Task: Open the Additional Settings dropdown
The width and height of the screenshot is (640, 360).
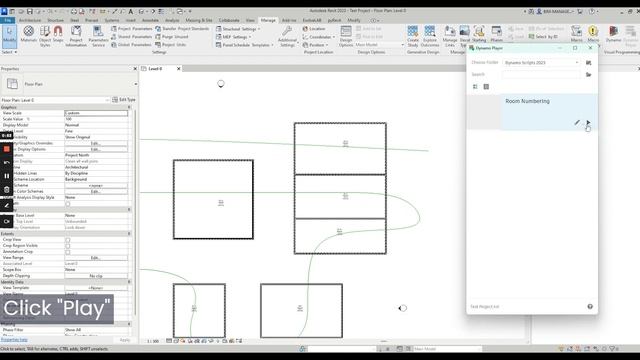Action: pyautogui.click(x=287, y=36)
